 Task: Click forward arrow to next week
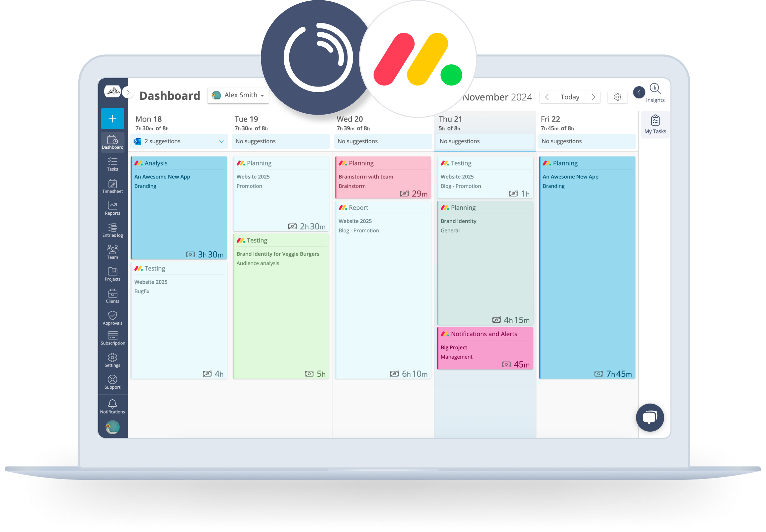tap(592, 96)
